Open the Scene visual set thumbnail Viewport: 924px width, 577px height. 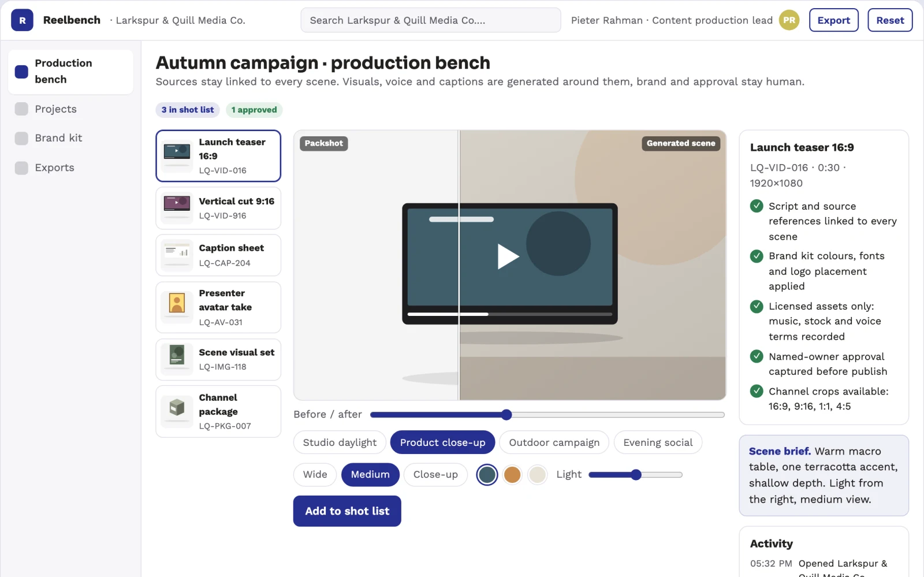coord(177,359)
